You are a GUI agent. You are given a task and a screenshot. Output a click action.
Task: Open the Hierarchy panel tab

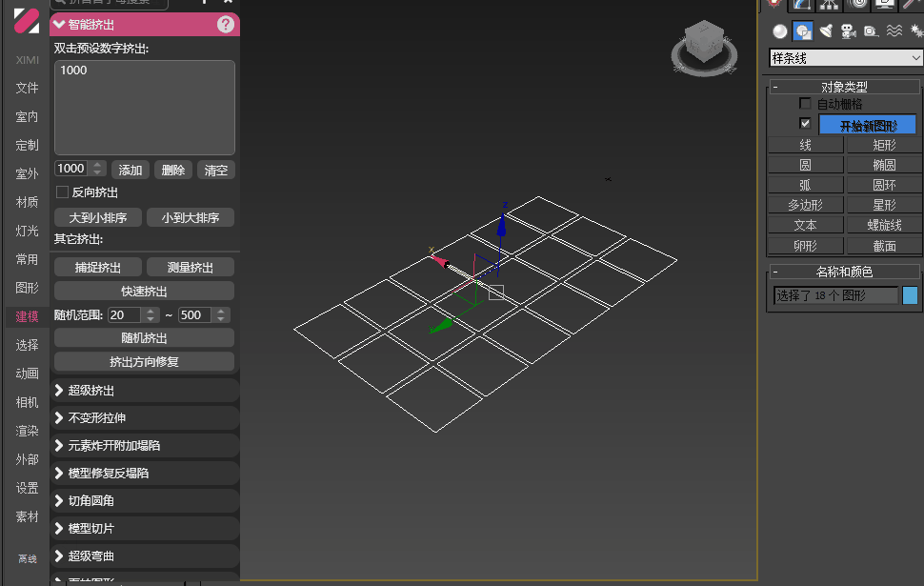[829, 4]
